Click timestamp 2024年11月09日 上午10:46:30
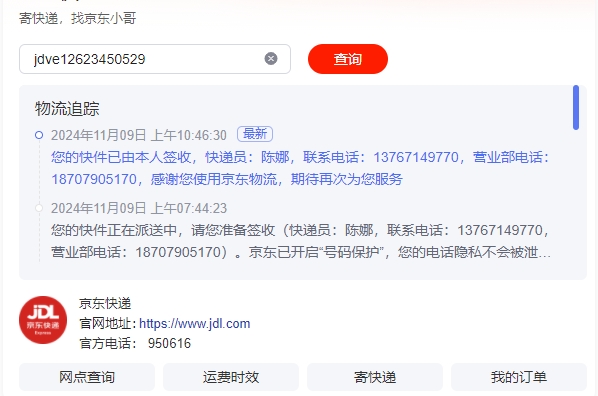Screen dimensions: 598x396 click(x=139, y=135)
